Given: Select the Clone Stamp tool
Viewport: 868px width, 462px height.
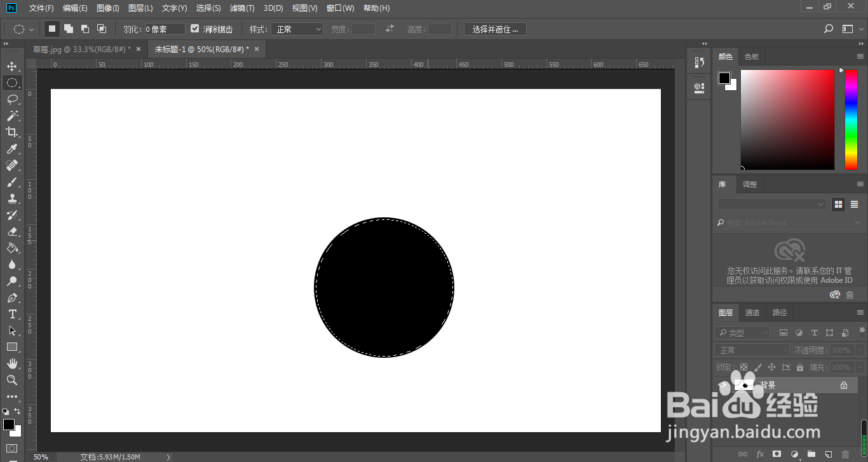Looking at the screenshot, I should click(11, 198).
